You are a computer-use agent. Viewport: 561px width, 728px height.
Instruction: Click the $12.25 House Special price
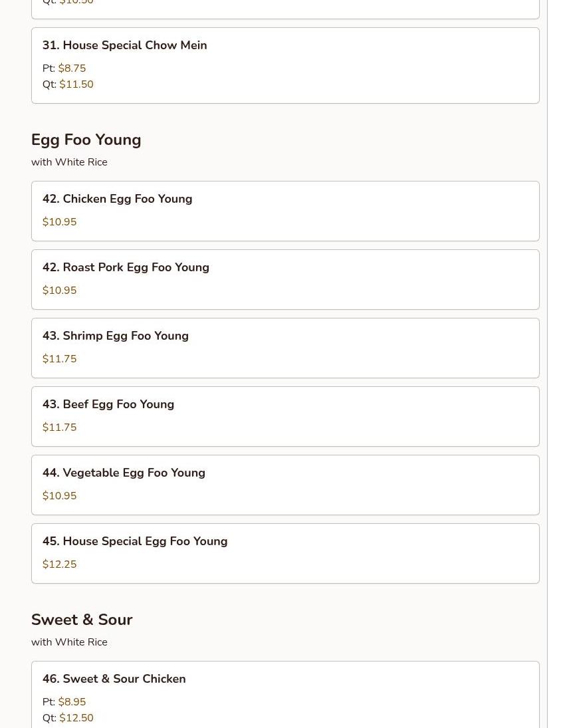click(59, 564)
